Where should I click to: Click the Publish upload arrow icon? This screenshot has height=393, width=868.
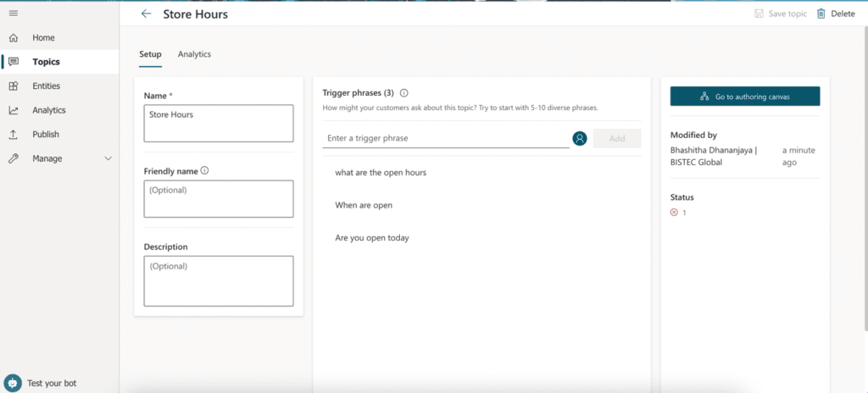[x=14, y=135]
